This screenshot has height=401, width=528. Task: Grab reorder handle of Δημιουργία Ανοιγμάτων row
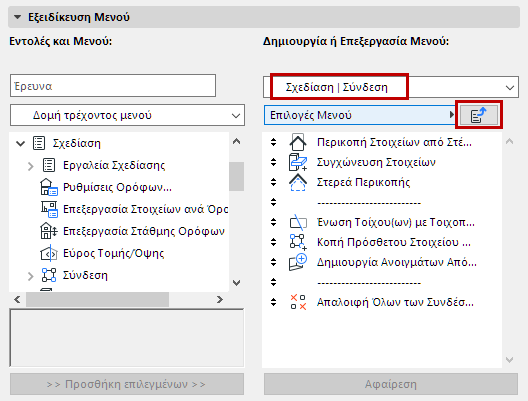coord(273,262)
